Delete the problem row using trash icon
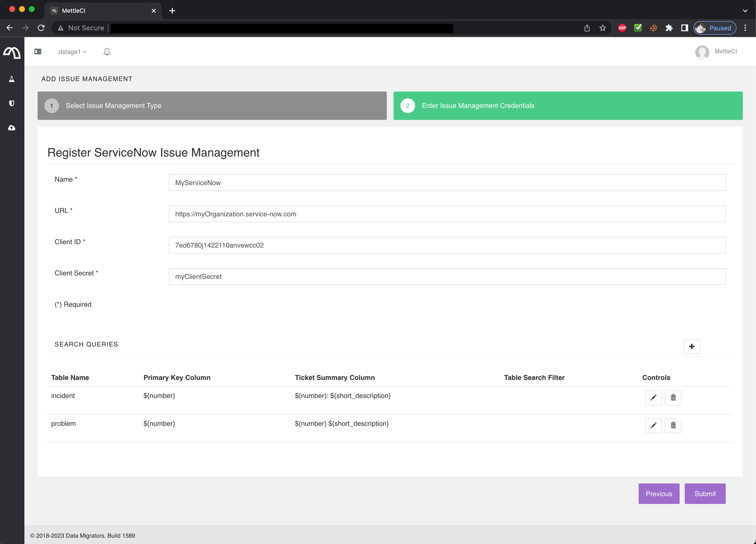The height and width of the screenshot is (544, 756). [x=673, y=426]
